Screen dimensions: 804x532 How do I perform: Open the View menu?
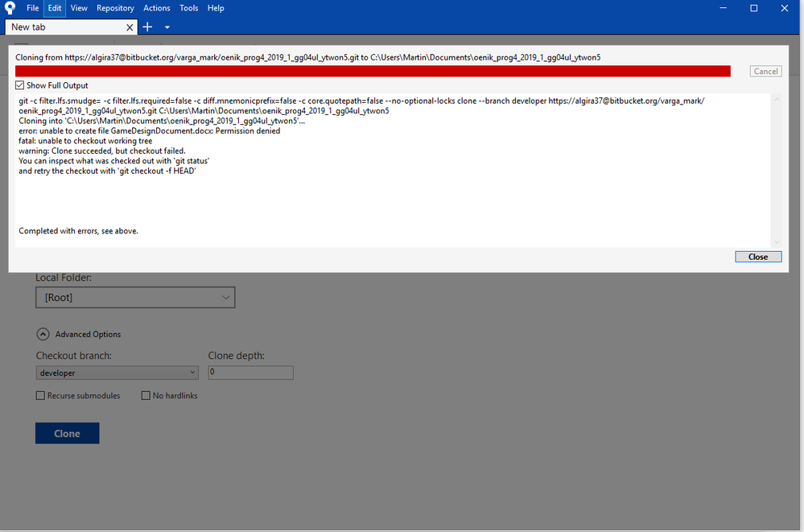point(79,8)
